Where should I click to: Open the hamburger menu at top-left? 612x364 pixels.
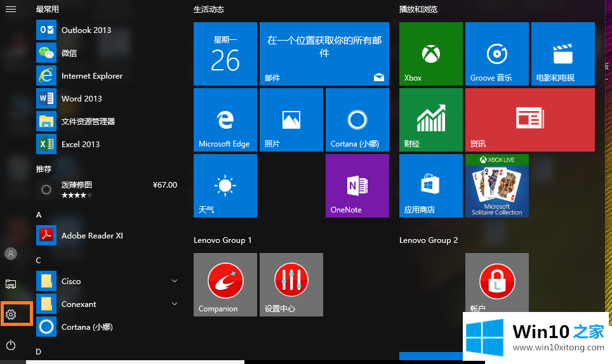pyautogui.click(x=11, y=9)
